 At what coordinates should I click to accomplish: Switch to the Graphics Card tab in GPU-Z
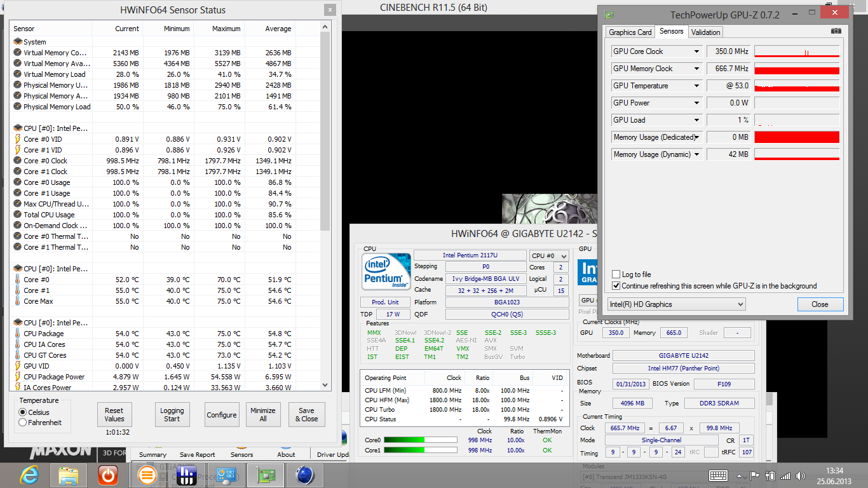pos(630,32)
